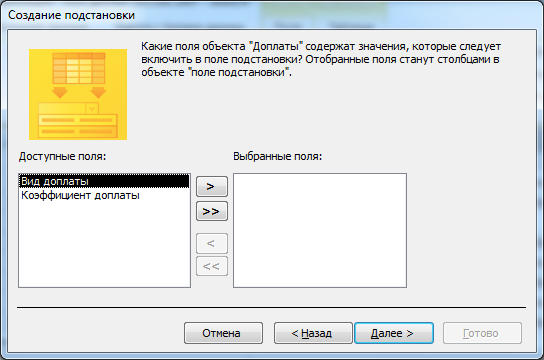The width and height of the screenshot is (544, 360).
Task: Move selected field right with '>' button
Action: pos(212,187)
